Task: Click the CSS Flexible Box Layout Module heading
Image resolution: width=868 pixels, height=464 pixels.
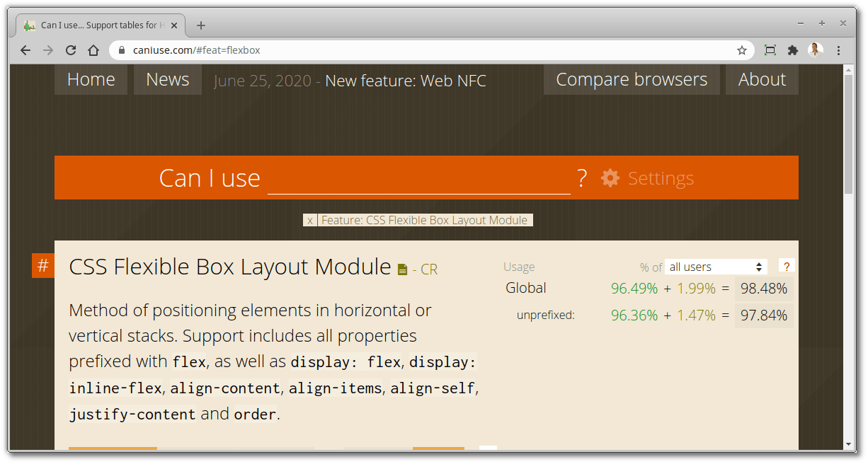Action: coord(230,267)
